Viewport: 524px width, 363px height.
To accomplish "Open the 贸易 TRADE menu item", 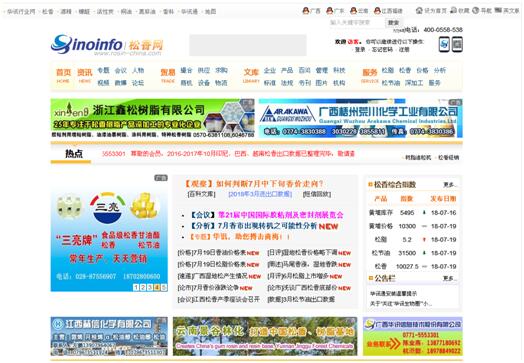I will coord(168,76).
